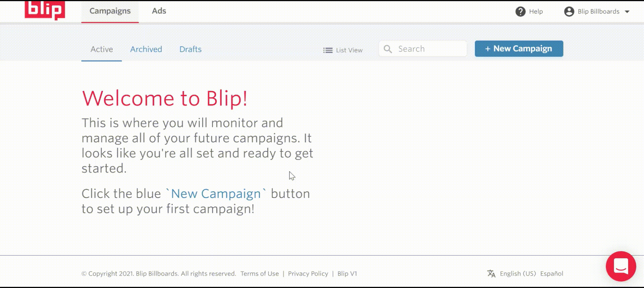
Task: Expand the Blip Billboards account dropdown arrow
Action: tap(627, 12)
